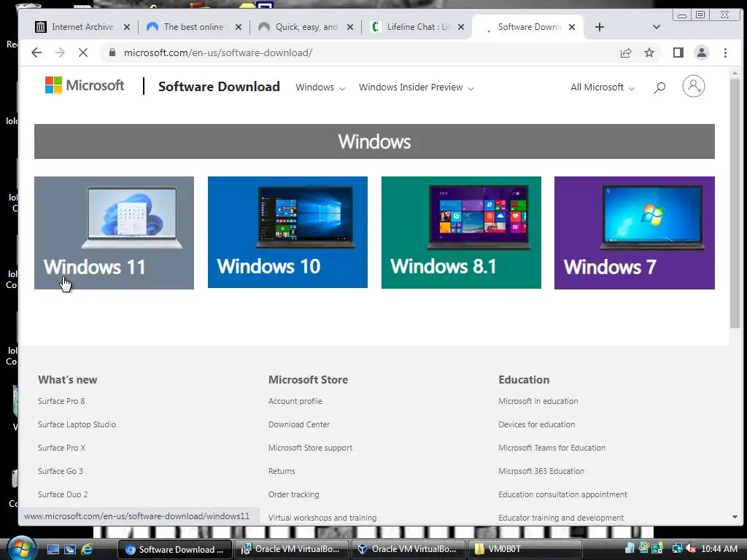747x560 pixels.
Task: Sign in with the account icon
Action: point(694,87)
